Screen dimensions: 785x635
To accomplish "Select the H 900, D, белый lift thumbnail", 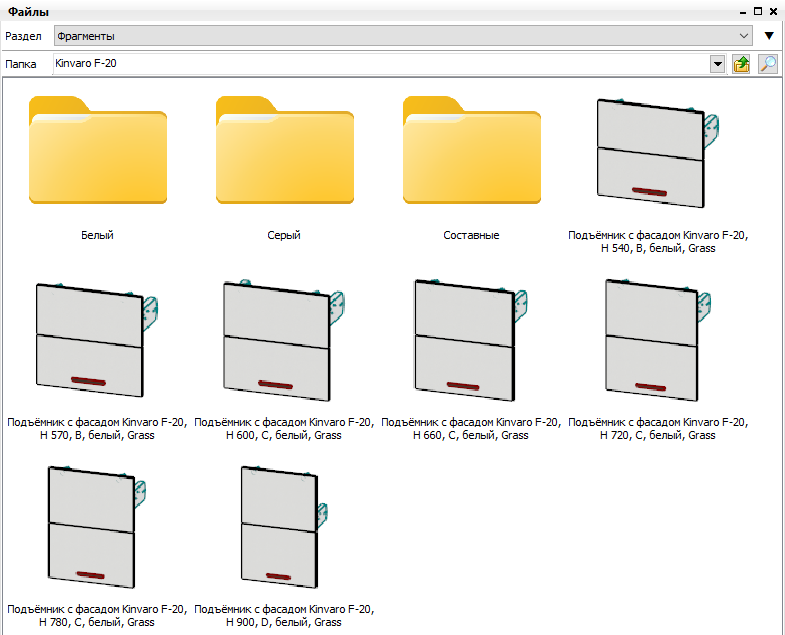I will click(x=284, y=527).
